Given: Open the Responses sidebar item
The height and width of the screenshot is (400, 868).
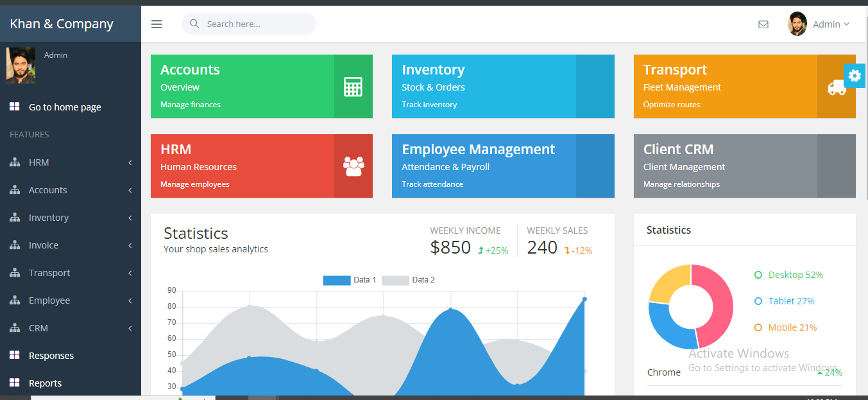Looking at the screenshot, I should coord(71,356).
